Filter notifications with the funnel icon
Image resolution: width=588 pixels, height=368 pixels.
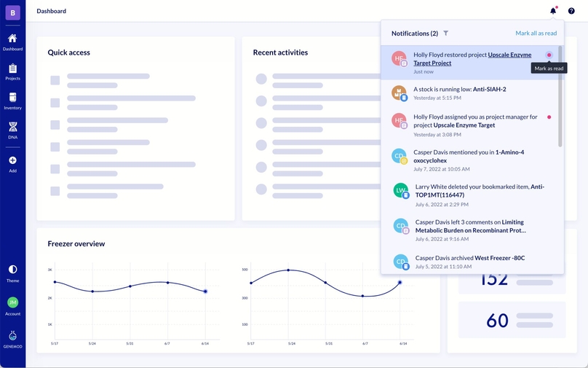445,33
